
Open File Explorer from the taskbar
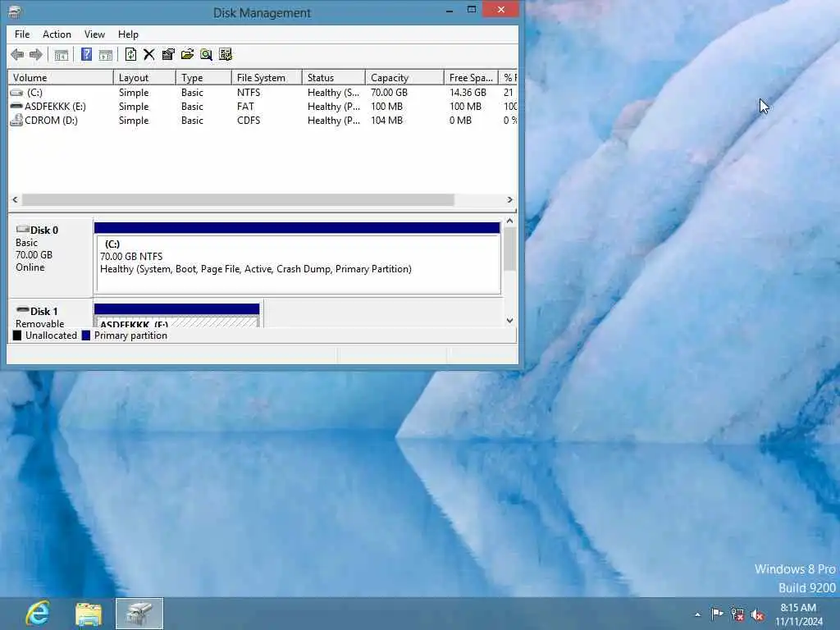pyautogui.click(x=89, y=614)
